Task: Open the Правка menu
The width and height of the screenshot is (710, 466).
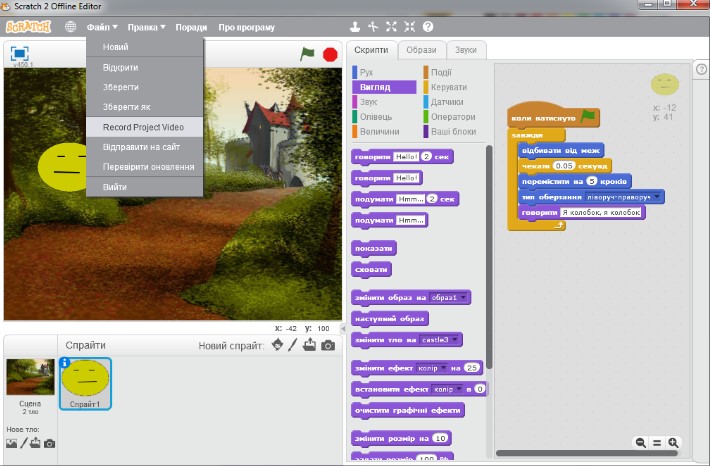Action: coord(146,27)
